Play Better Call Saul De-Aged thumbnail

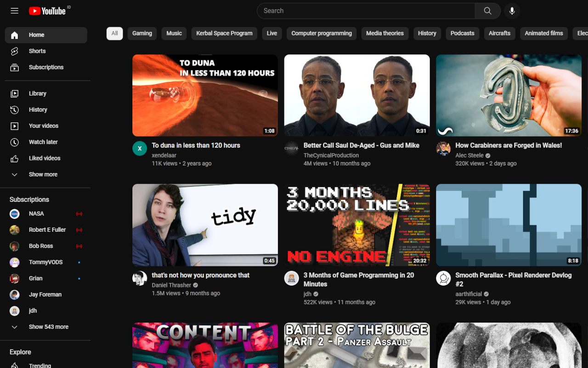pyautogui.click(x=357, y=96)
